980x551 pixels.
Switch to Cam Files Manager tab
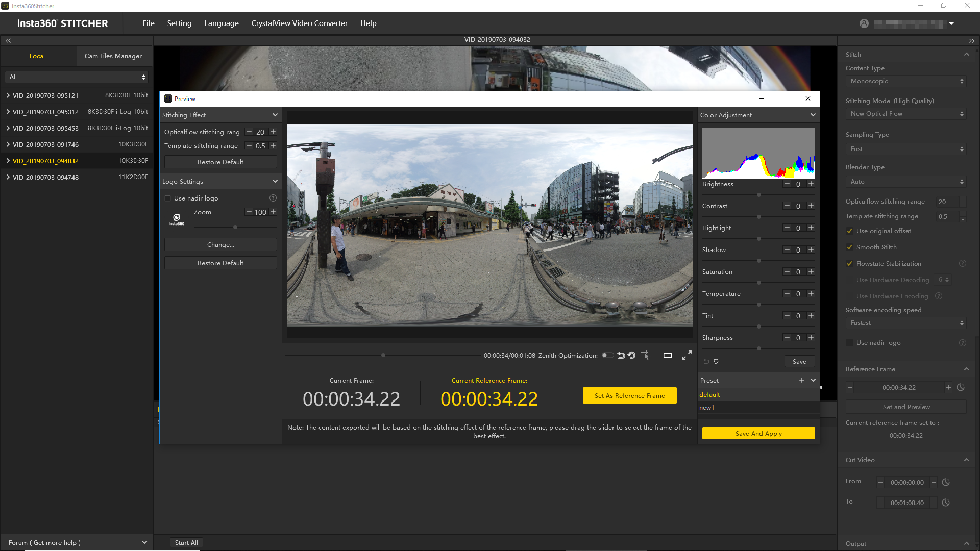(x=113, y=56)
